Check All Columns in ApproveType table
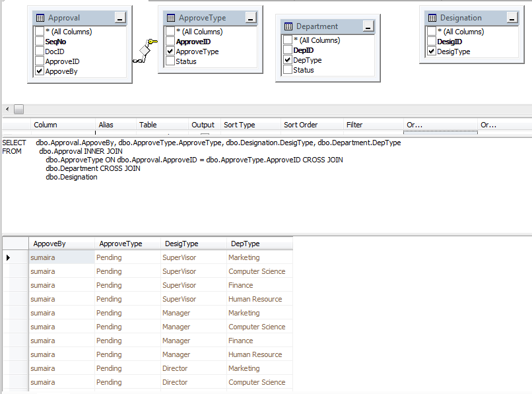The width and height of the screenshot is (532, 394). click(x=170, y=32)
